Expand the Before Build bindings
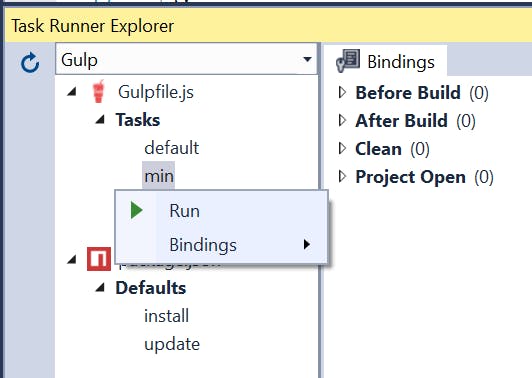Screen dimensions: 532x378 coord(342,92)
